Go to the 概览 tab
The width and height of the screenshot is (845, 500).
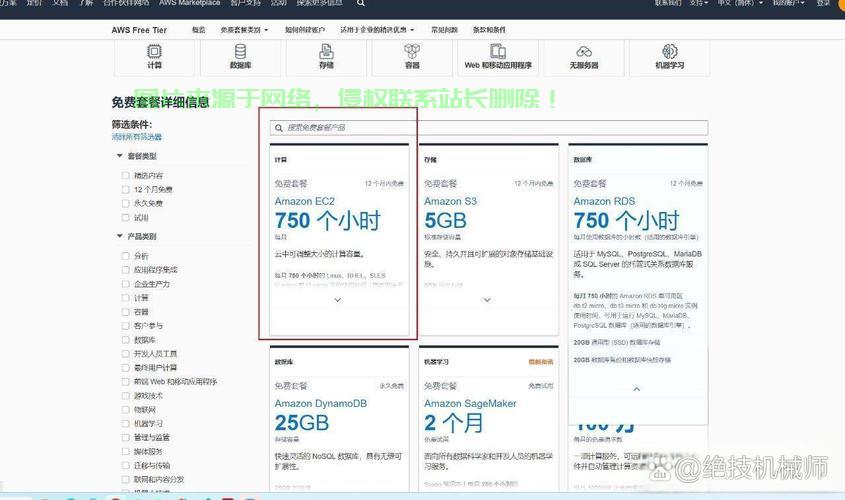[x=199, y=30]
